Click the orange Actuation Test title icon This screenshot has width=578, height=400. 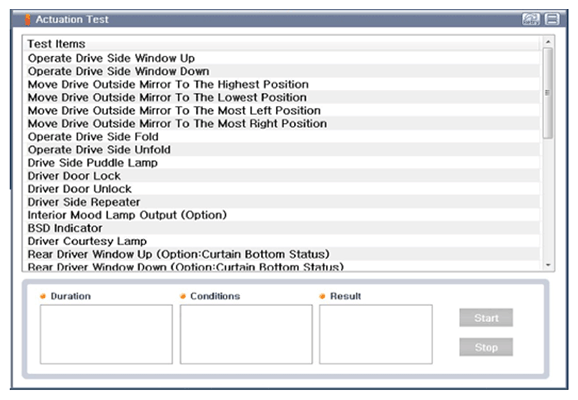(28, 19)
